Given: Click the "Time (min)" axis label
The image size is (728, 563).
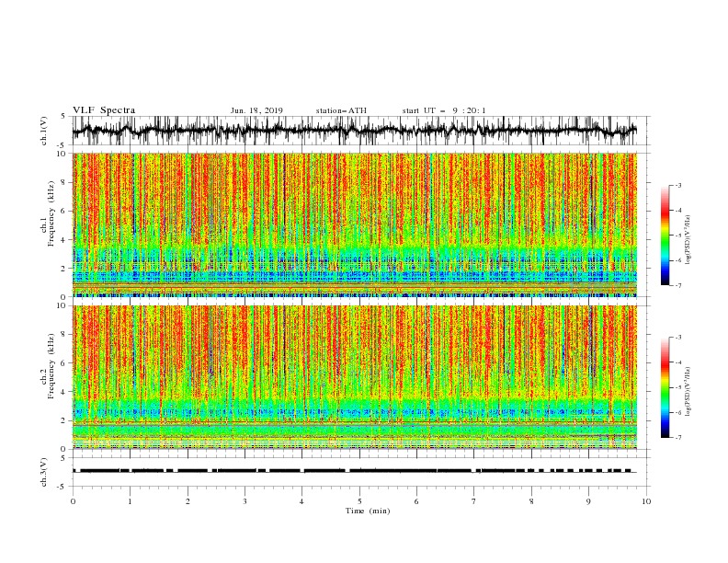Looking at the screenshot, I should 368,511.
